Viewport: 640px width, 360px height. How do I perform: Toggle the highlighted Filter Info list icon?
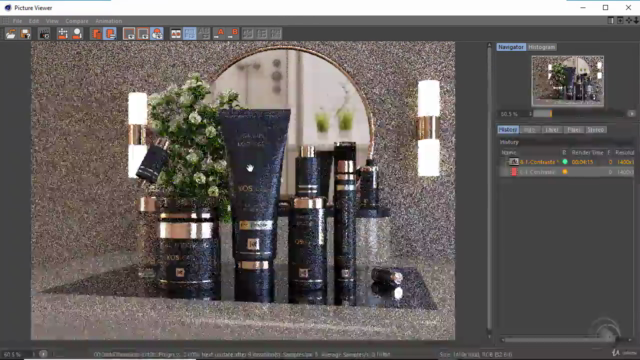pos(110,34)
